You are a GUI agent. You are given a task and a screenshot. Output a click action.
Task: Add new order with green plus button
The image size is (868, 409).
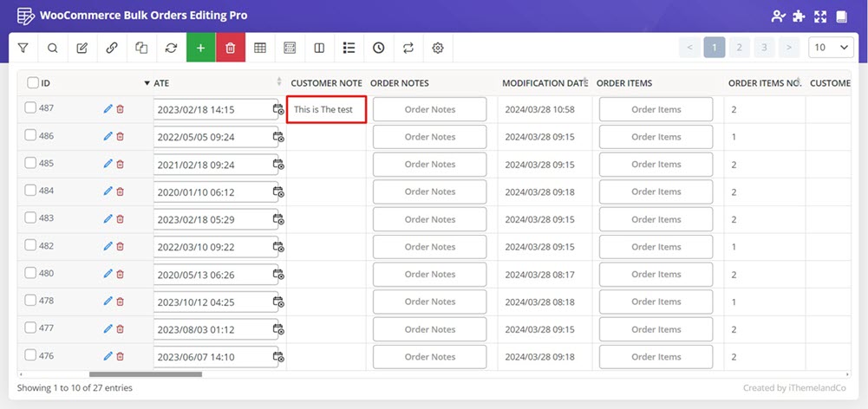point(201,48)
